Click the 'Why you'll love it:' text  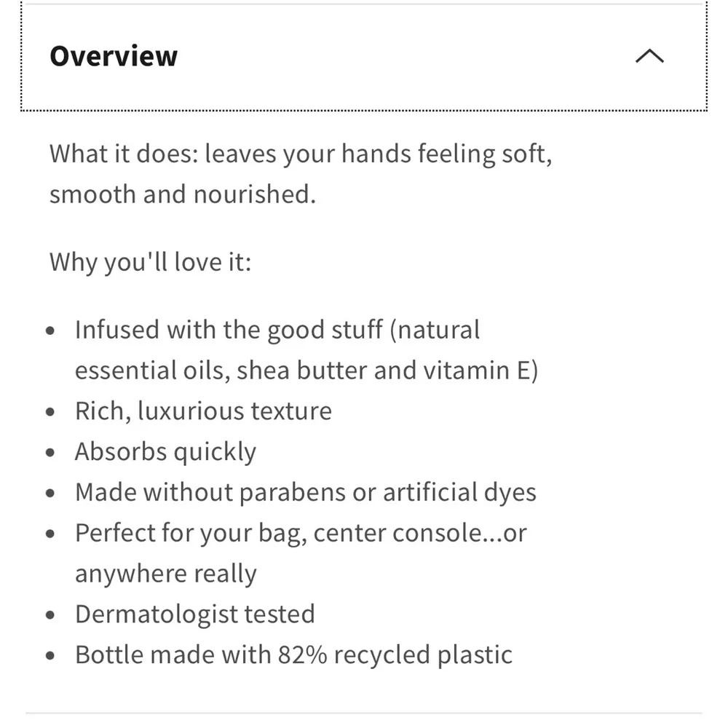150,261
